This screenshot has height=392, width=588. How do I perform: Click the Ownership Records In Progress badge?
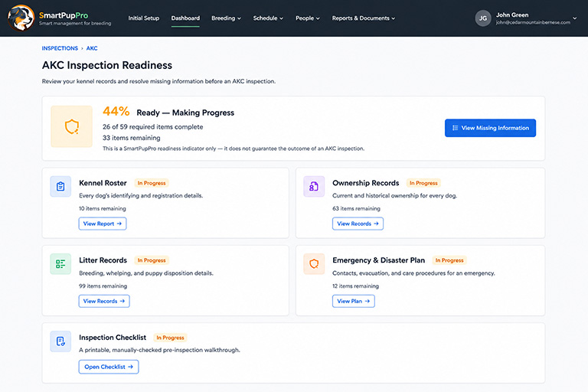click(423, 183)
